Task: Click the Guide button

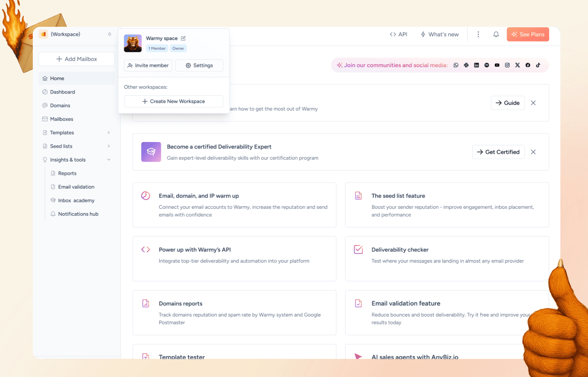Action: point(507,103)
